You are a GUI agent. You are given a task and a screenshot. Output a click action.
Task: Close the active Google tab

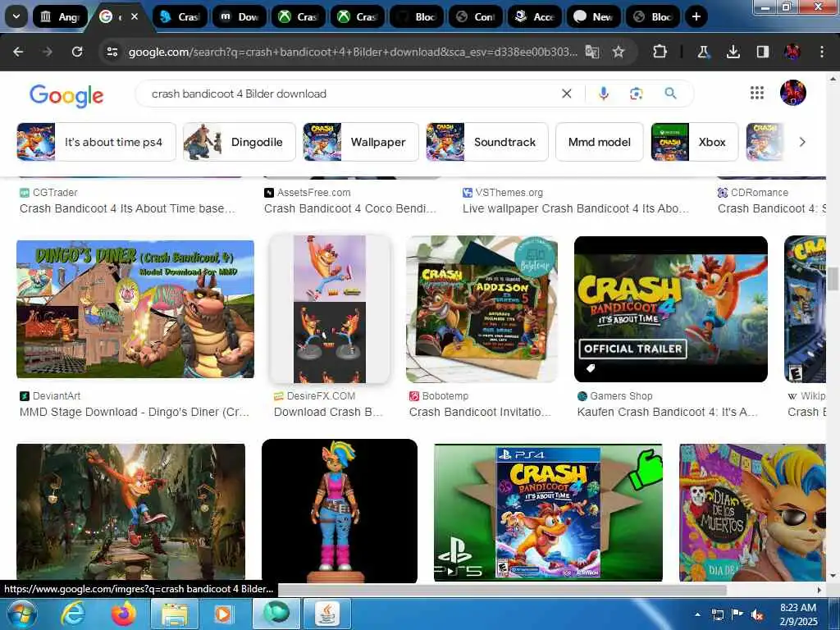pos(135,16)
